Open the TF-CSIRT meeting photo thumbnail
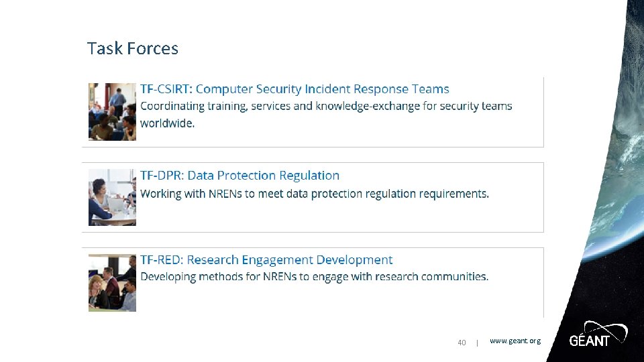This screenshot has height=362, width=644. pyautogui.click(x=112, y=112)
